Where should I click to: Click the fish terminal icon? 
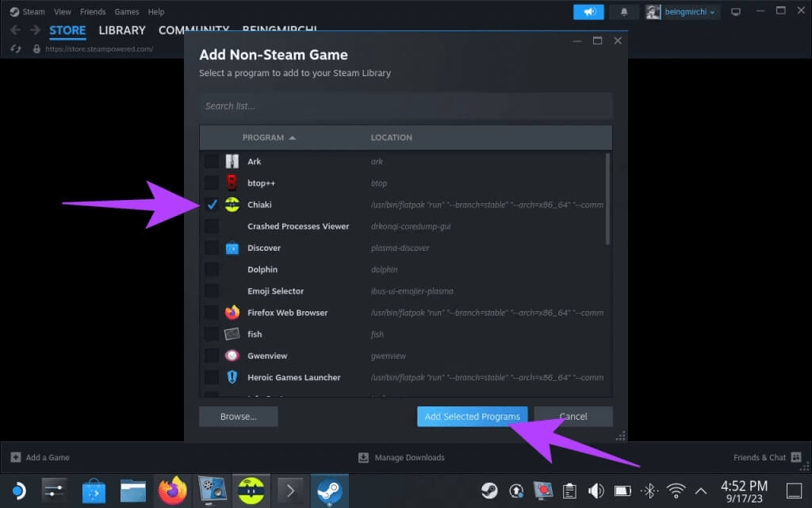point(232,334)
